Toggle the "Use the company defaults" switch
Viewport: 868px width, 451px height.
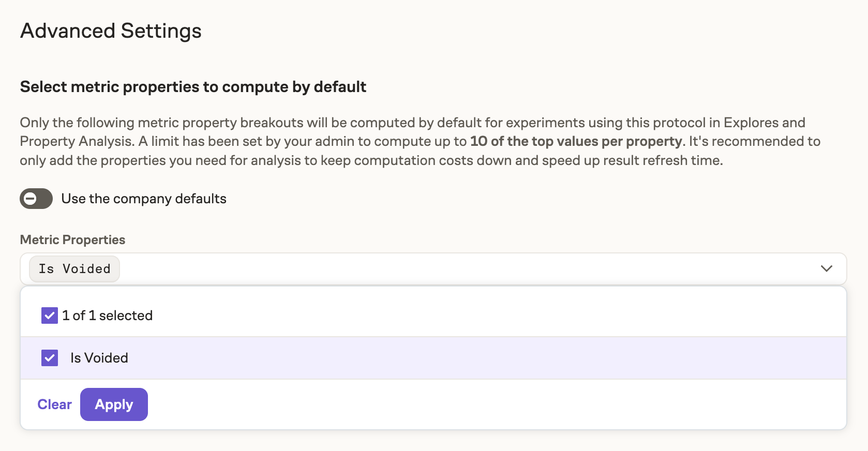(x=35, y=198)
